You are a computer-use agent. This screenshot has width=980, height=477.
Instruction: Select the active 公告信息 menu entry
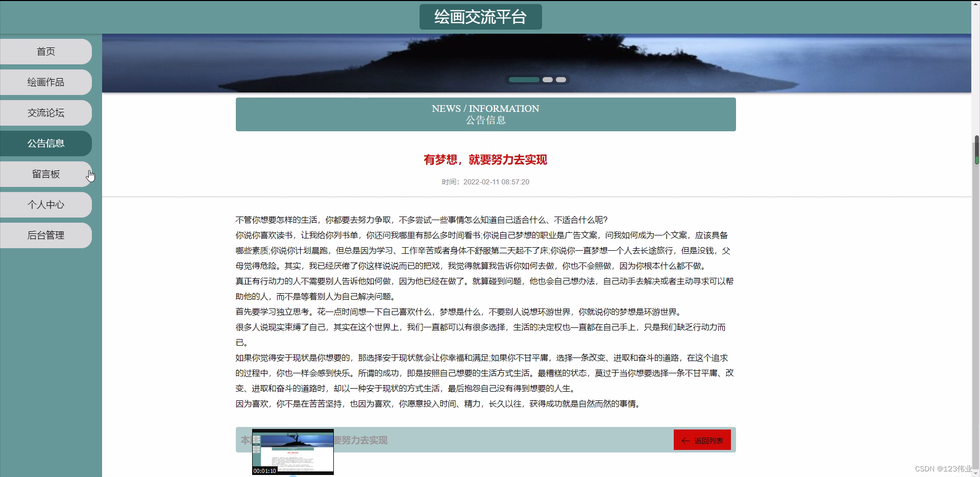tap(46, 144)
